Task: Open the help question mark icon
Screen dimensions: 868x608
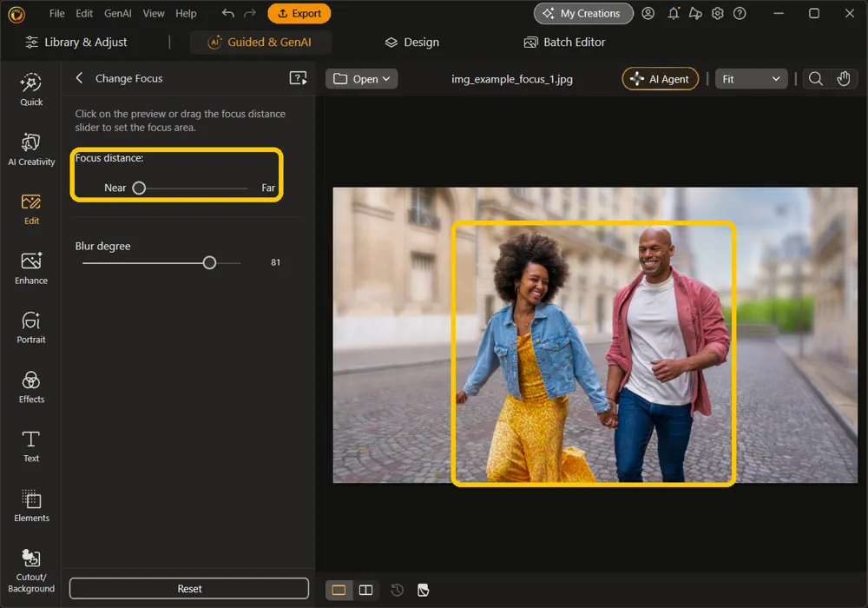Action: click(x=740, y=13)
